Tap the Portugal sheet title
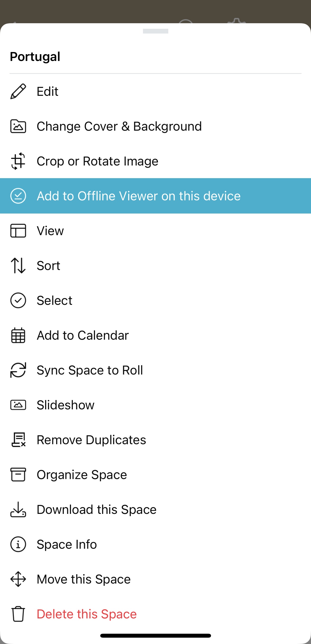 35,56
